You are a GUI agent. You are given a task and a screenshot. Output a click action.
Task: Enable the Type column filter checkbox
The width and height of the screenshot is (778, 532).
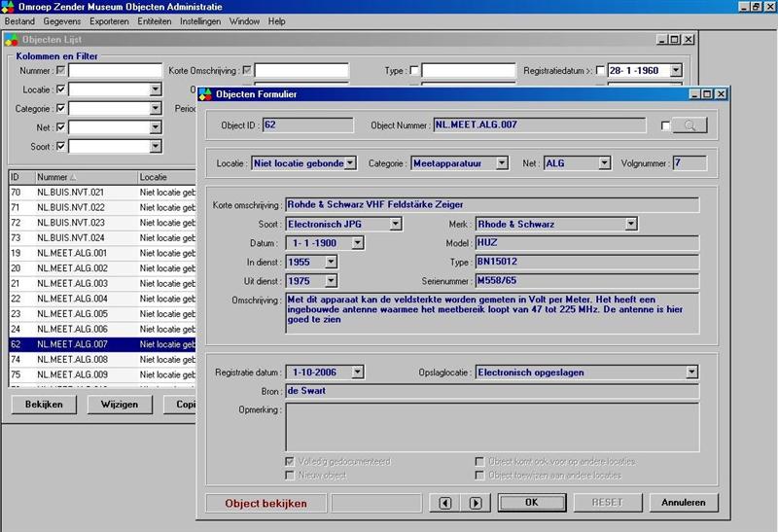click(414, 70)
